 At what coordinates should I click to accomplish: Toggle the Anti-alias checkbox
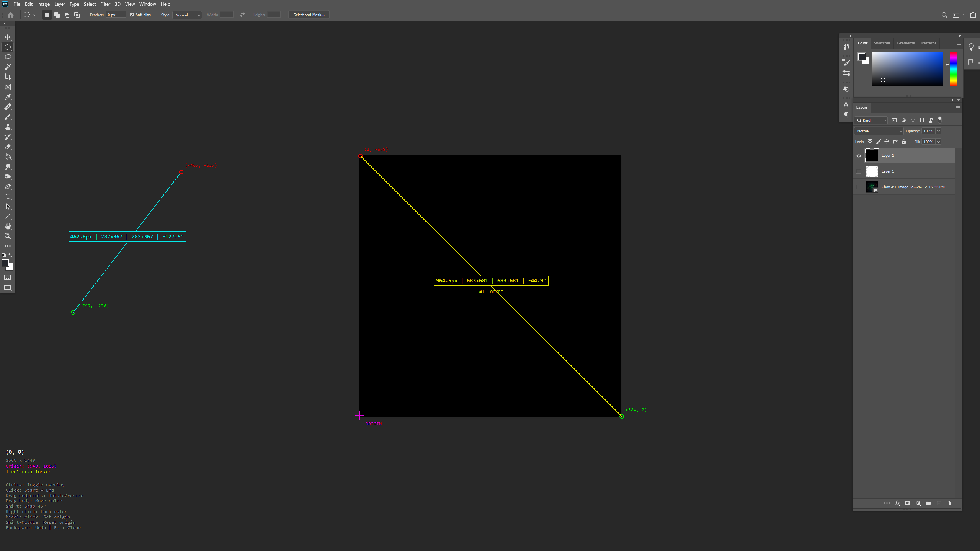click(132, 15)
